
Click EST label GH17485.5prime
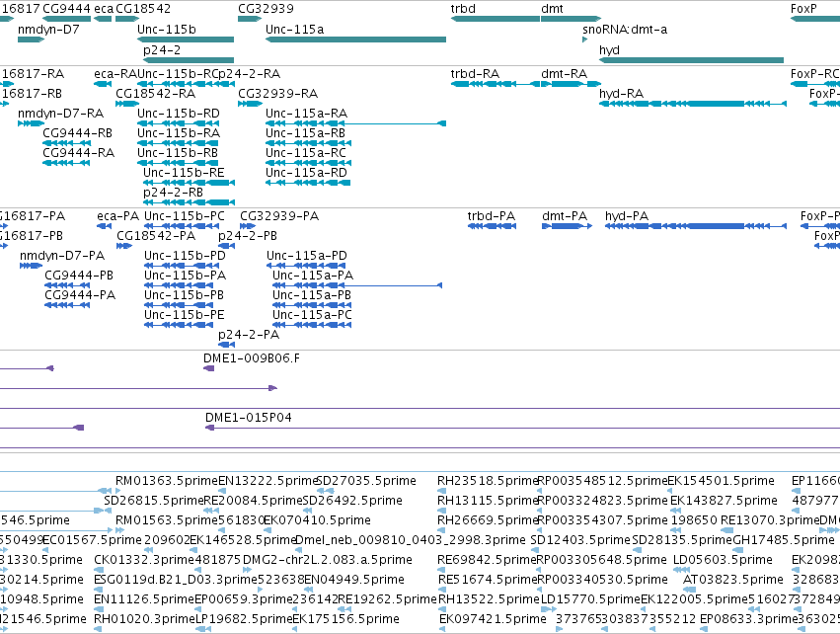[x=783, y=540]
